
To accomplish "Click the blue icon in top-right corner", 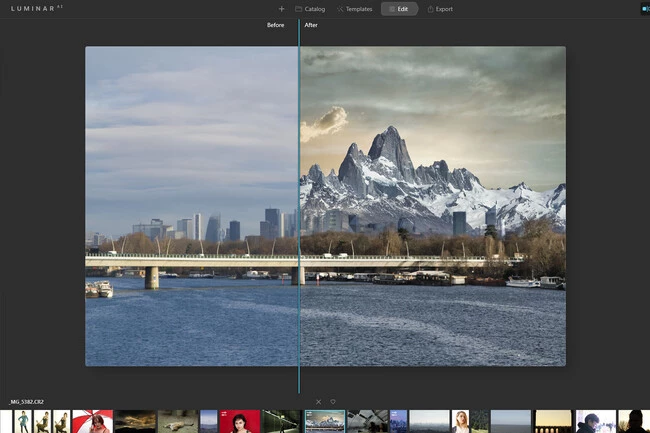I will point(645,9).
